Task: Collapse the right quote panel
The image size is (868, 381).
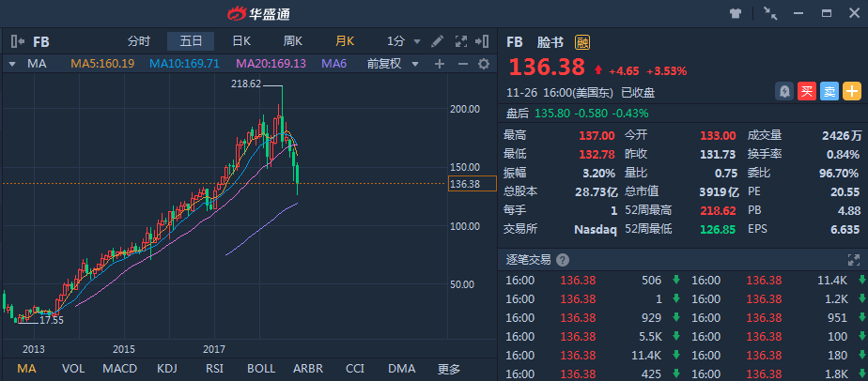Action: [x=482, y=41]
